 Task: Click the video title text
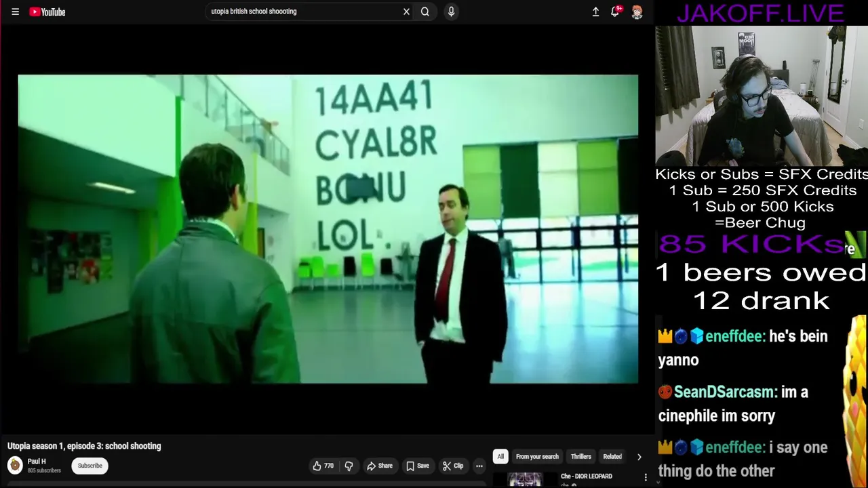coord(84,446)
